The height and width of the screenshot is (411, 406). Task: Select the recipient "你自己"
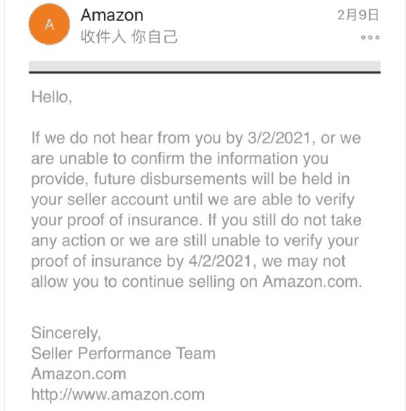154,37
